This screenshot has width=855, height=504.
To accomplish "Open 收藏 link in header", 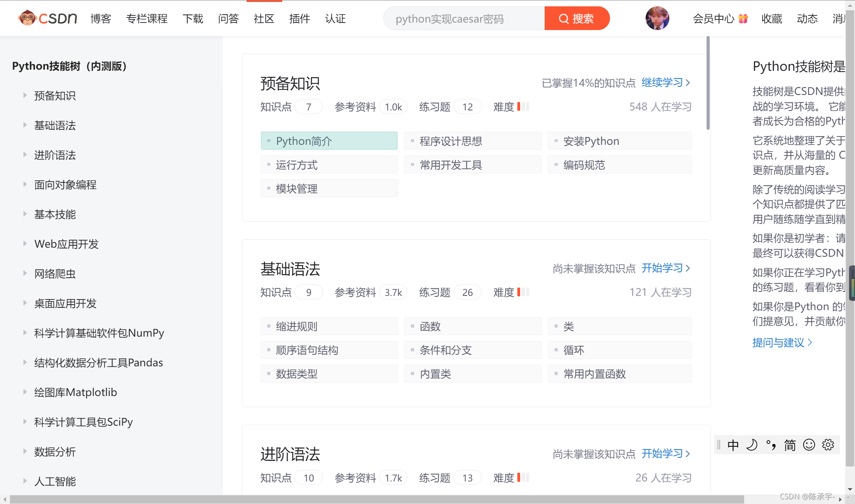I will (772, 19).
